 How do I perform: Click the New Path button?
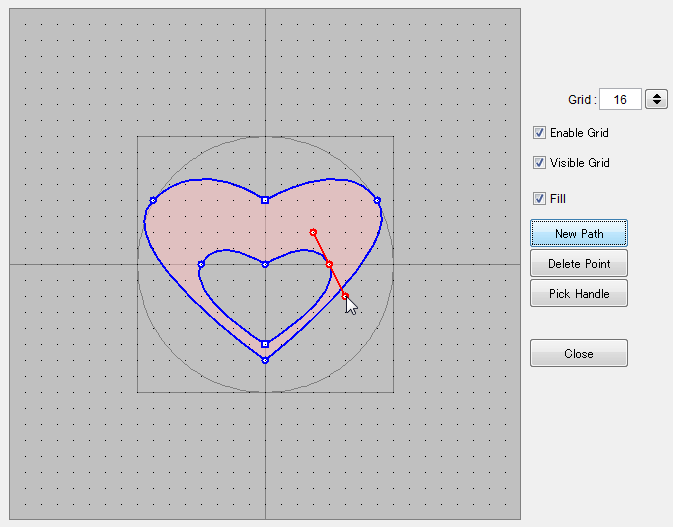point(579,233)
